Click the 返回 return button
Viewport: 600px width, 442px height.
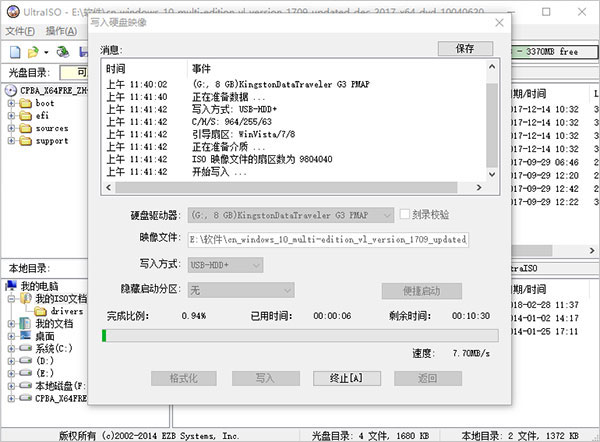click(428, 378)
